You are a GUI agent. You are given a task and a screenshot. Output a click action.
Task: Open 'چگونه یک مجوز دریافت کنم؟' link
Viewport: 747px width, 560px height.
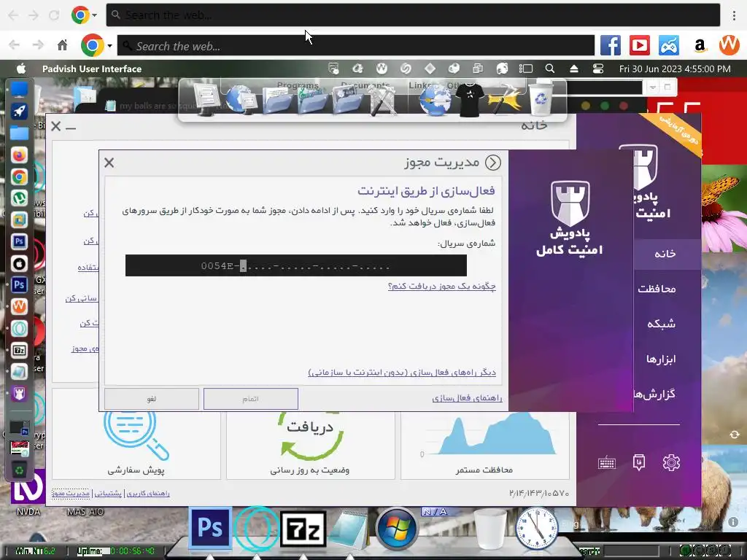441,286
